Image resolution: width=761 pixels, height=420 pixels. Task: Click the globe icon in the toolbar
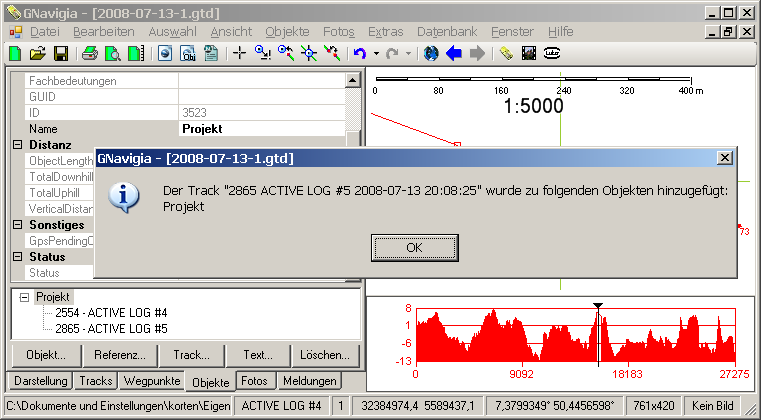[431, 53]
